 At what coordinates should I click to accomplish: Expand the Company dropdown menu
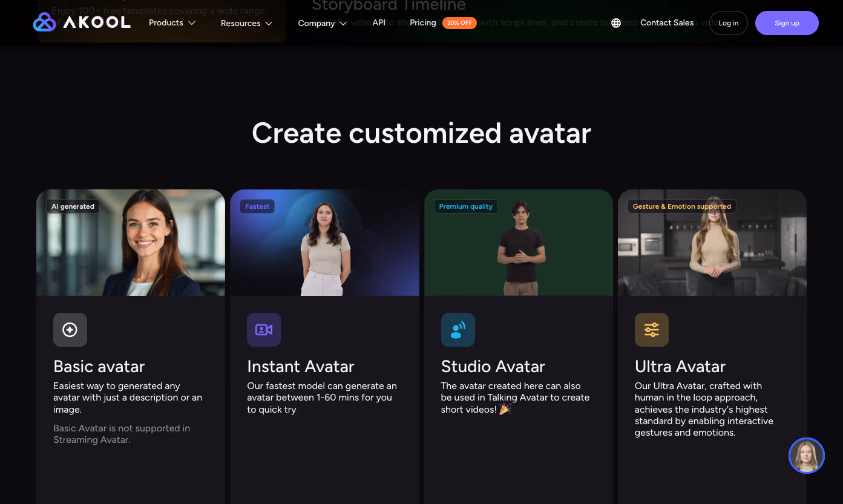click(322, 23)
